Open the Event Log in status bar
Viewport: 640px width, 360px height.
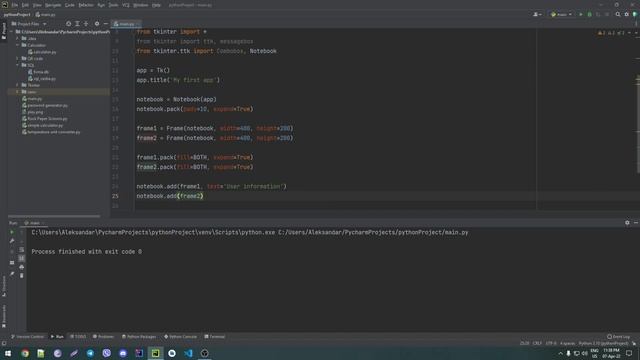(x=618, y=336)
